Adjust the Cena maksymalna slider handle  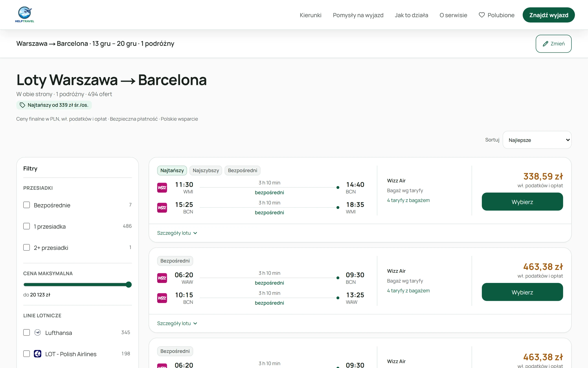click(129, 285)
